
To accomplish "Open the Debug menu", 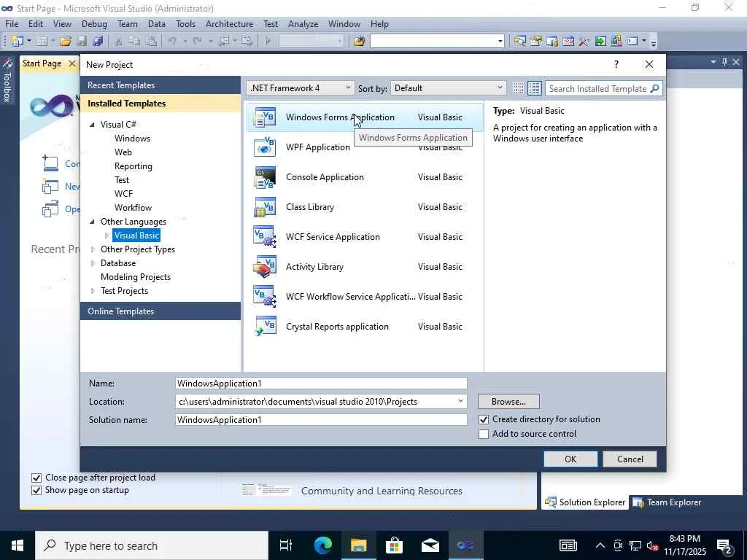I will (94, 24).
